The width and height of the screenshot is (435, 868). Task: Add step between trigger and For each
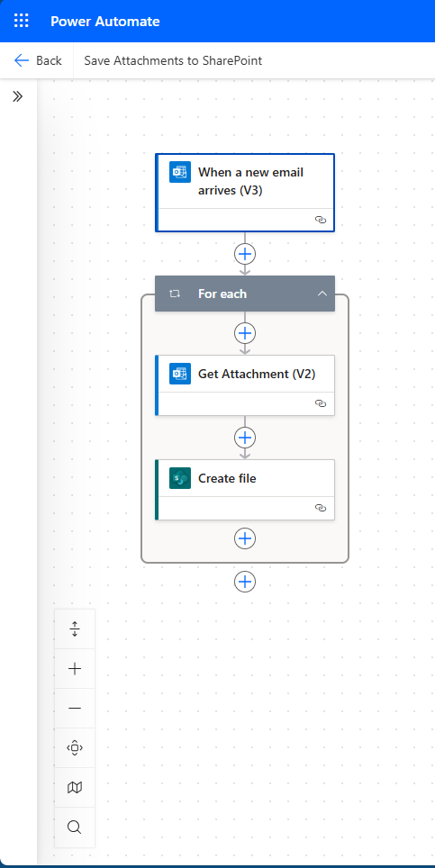[x=245, y=254]
